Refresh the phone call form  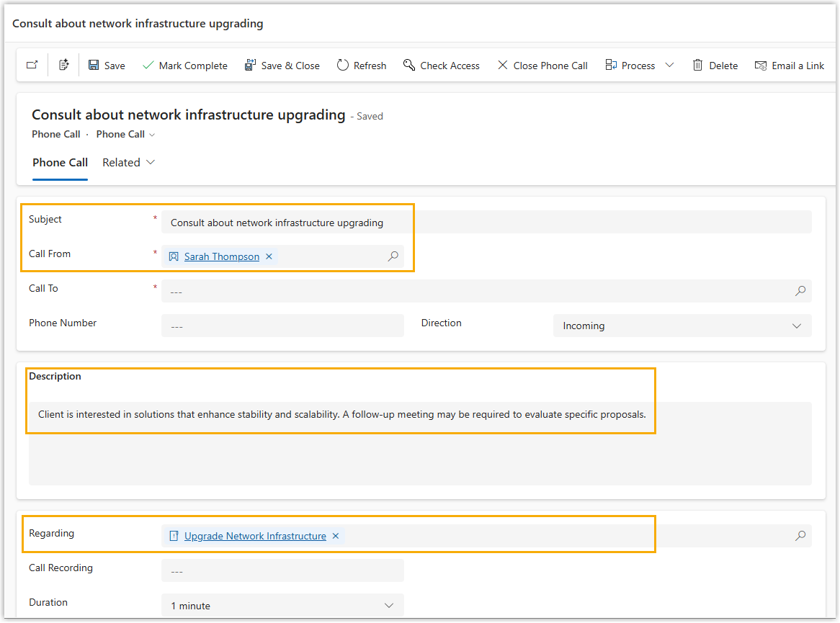click(x=362, y=66)
